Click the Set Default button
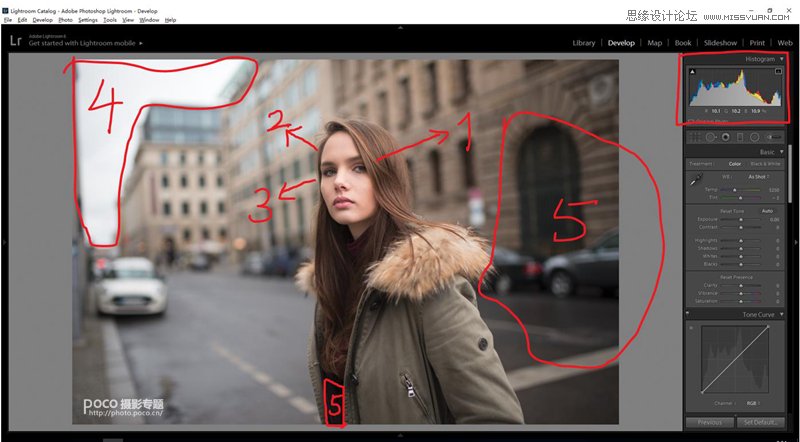 click(760, 423)
